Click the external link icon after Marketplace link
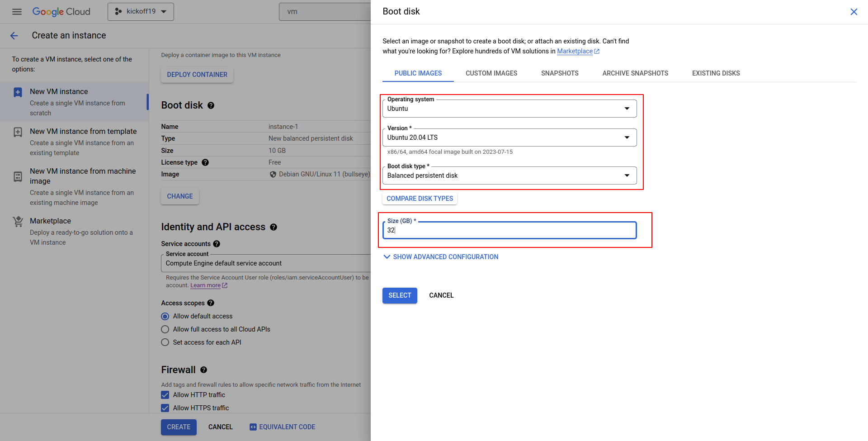The width and height of the screenshot is (868, 441). click(x=597, y=52)
